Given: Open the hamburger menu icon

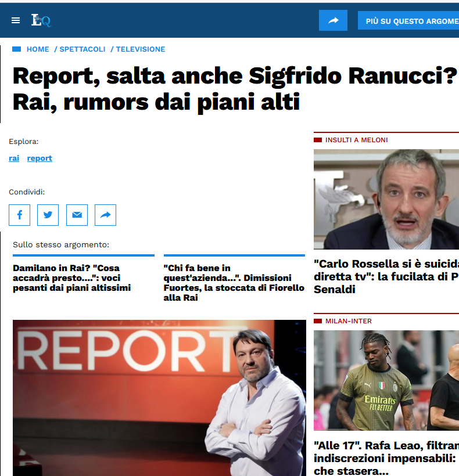Looking at the screenshot, I should (x=16, y=20).
